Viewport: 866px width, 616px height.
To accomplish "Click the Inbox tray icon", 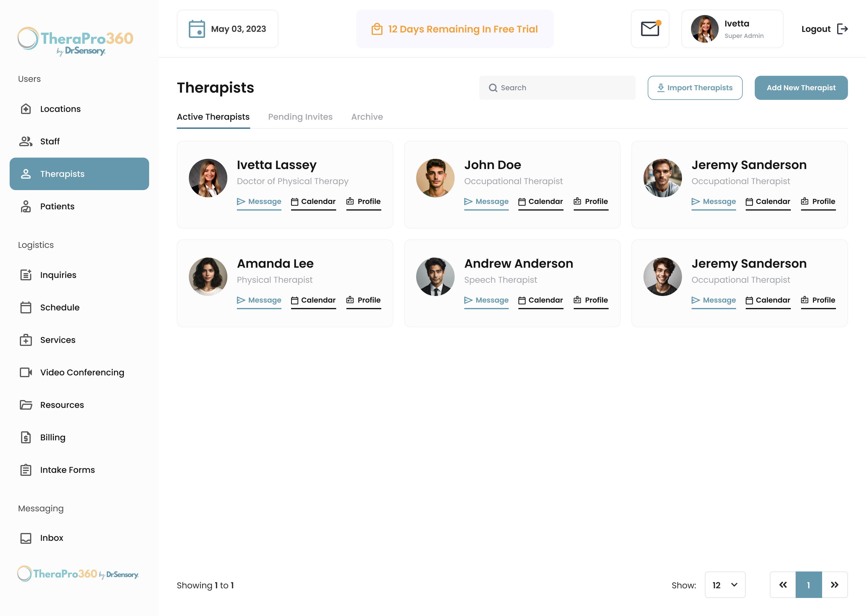I will 26,538.
